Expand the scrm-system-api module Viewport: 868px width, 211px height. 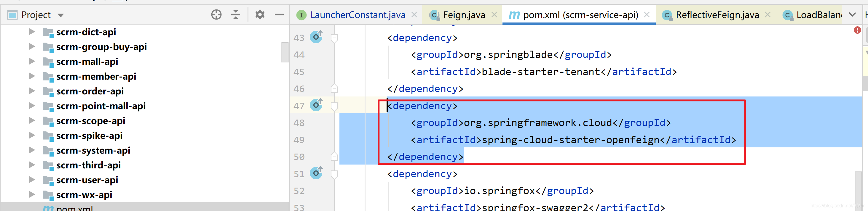click(x=32, y=150)
